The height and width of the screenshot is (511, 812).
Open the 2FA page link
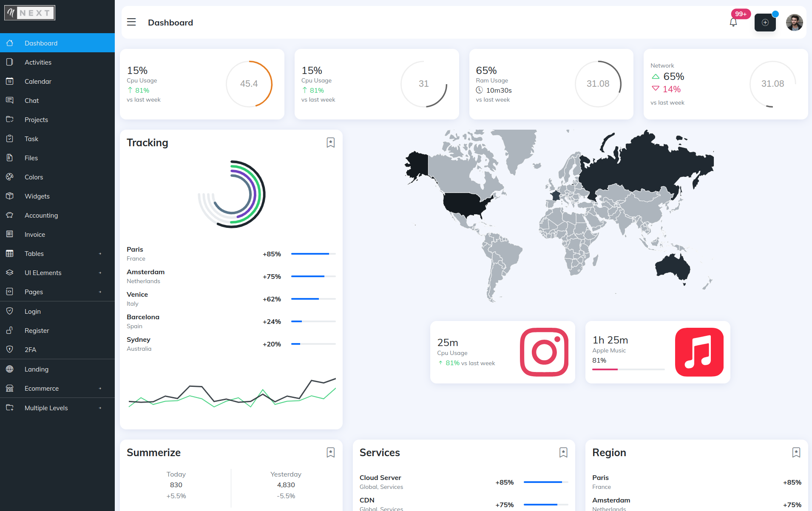click(x=57, y=349)
